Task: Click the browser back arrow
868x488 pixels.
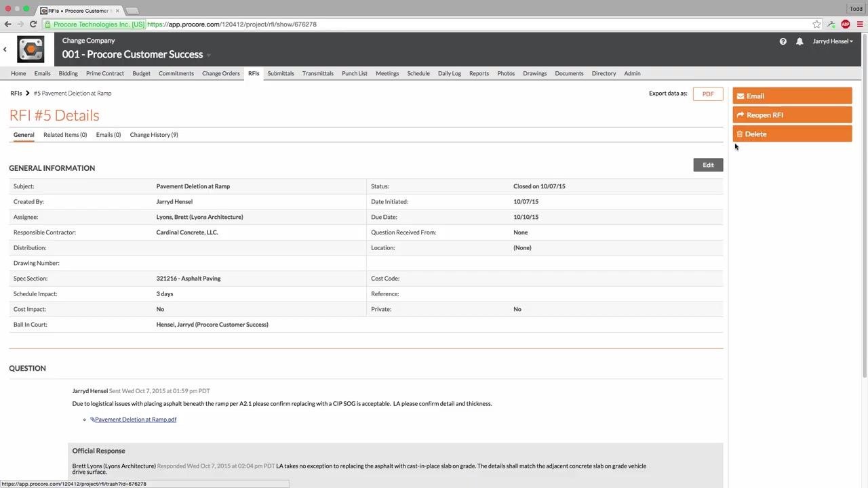Action: (7, 24)
